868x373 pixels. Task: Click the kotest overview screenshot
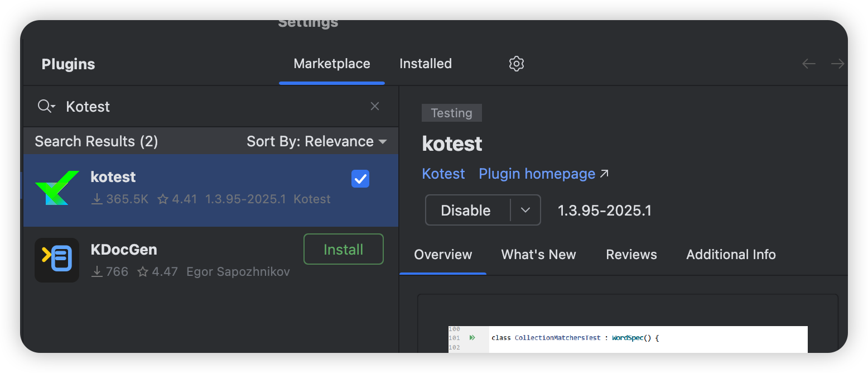pyautogui.click(x=628, y=339)
